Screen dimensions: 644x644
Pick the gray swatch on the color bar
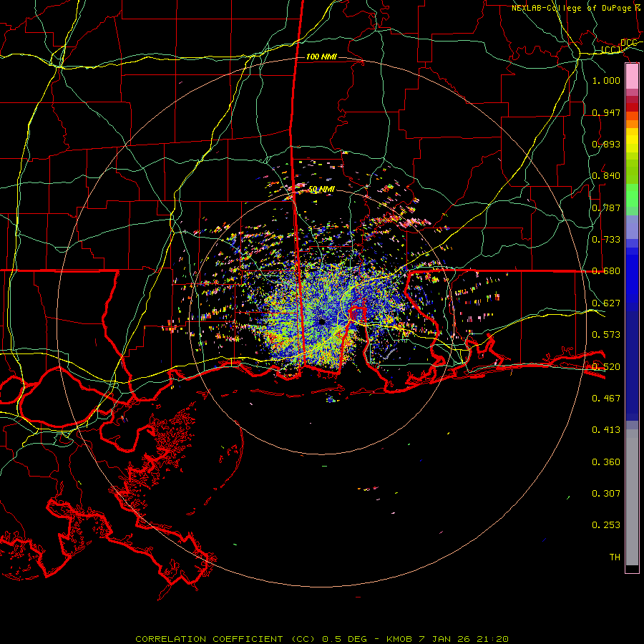(632, 497)
